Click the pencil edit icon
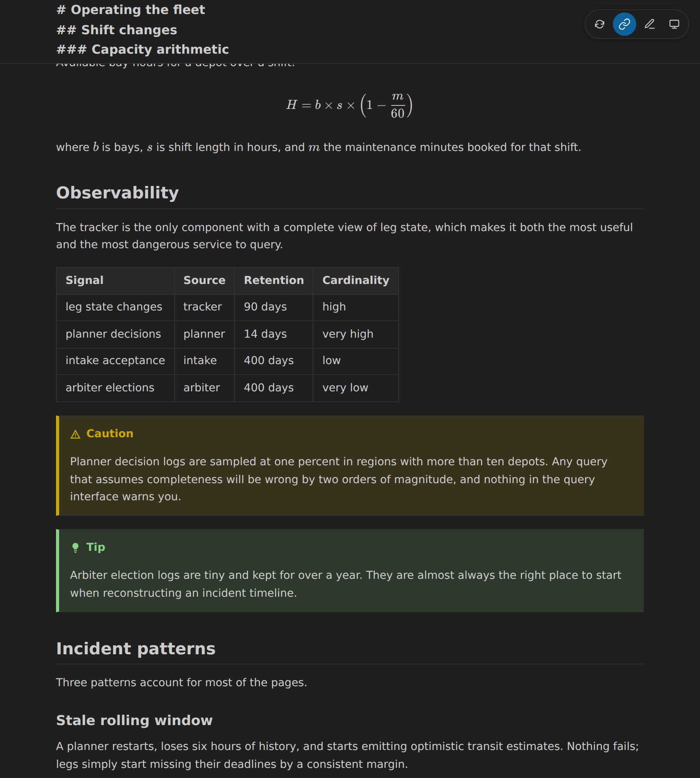The image size is (700, 778). 649,24
